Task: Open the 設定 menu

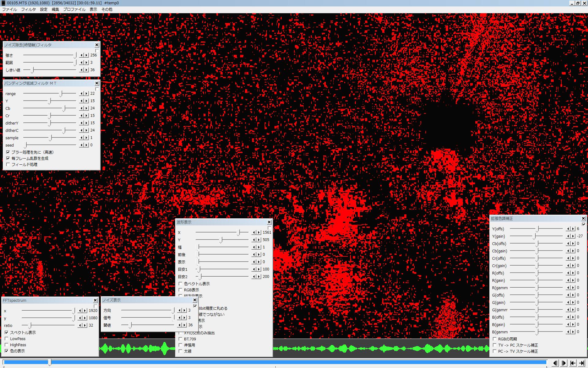Action: click(x=44, y=10)
